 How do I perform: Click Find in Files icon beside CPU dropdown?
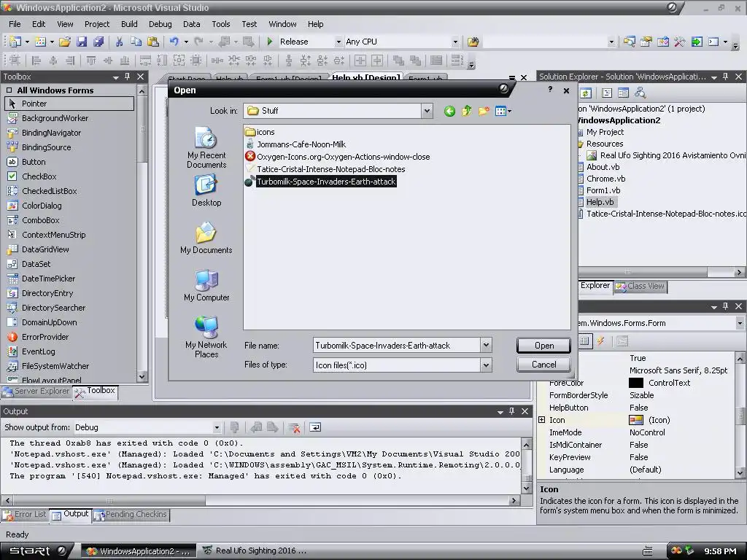[x=473, y=42]
